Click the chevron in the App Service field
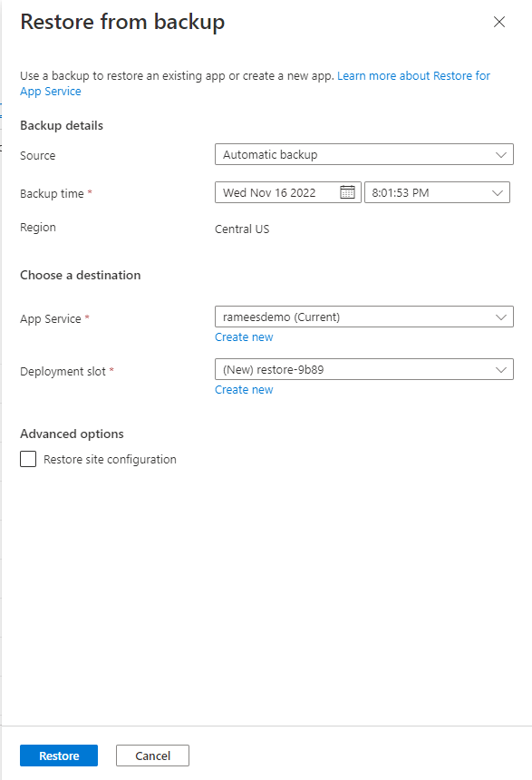This screenshot has height=780, width=532. coord(500,317)
